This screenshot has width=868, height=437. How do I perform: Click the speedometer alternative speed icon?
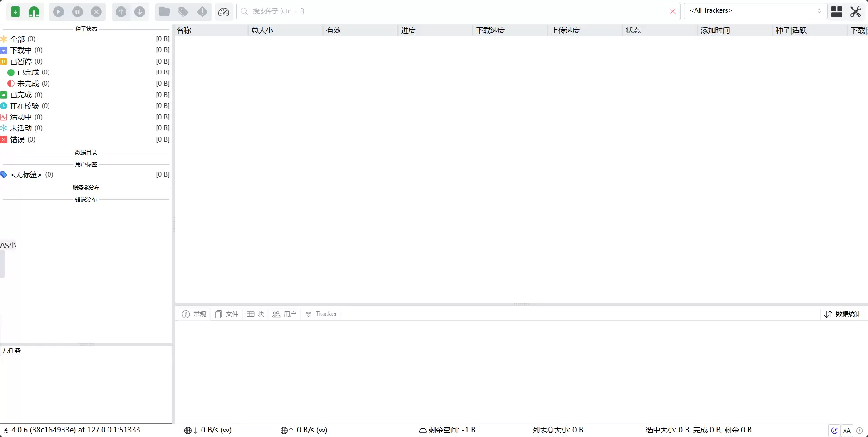(x=223, y=12)
